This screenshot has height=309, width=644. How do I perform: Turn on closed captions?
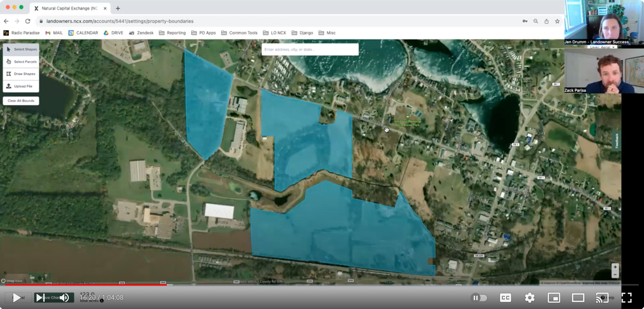click(506, 297)
